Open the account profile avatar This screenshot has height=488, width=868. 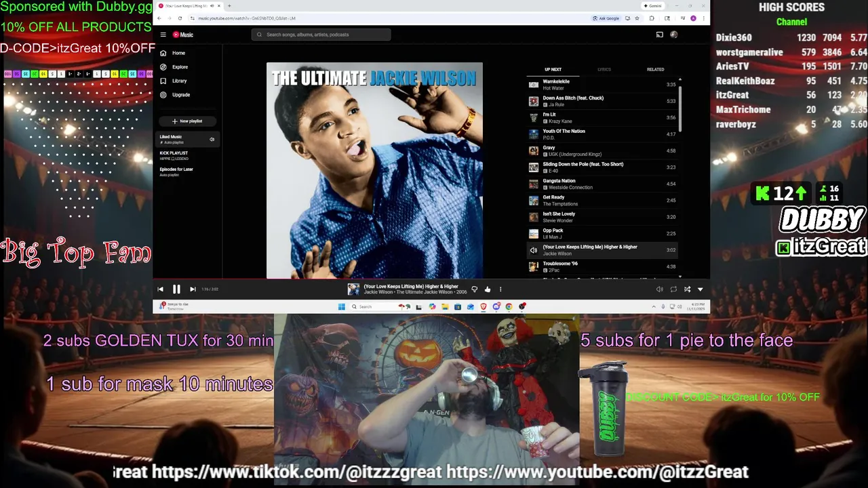674,35
